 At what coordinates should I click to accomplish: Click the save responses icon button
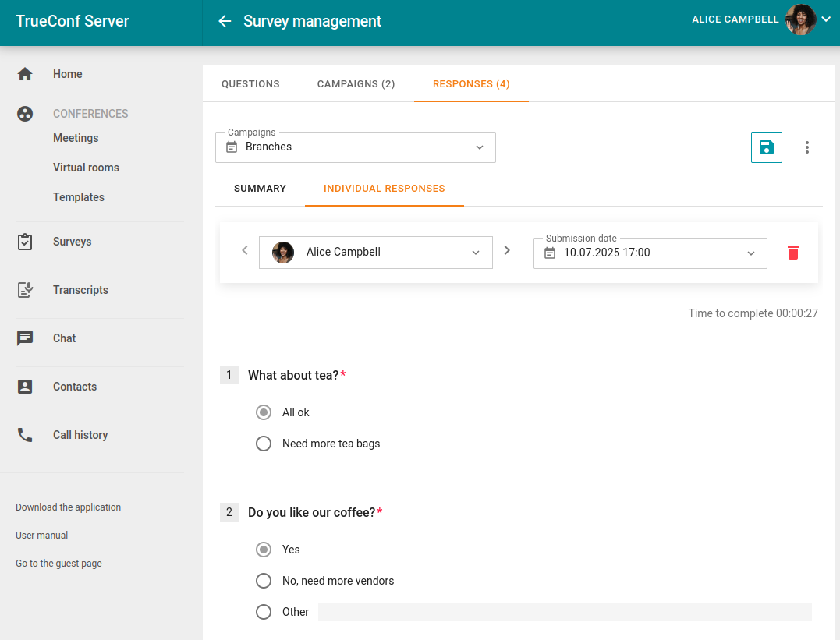point(766,147)
